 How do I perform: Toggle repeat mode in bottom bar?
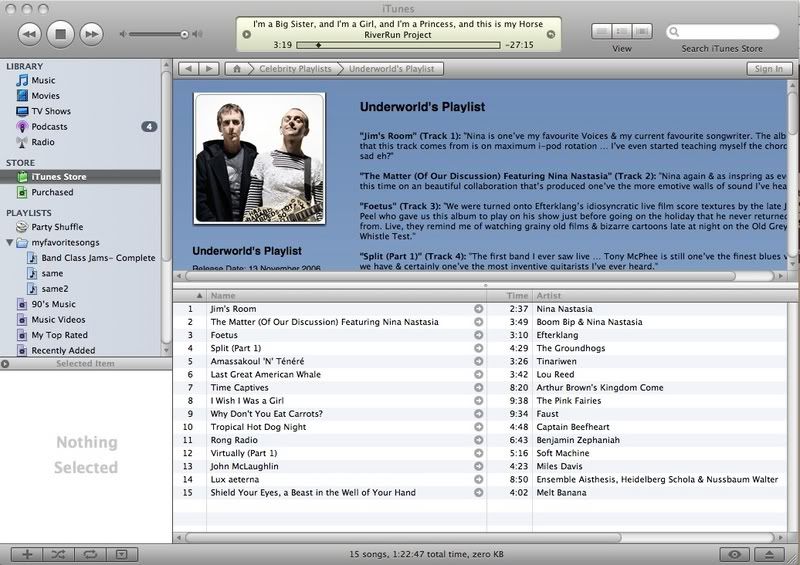(89, 554)
